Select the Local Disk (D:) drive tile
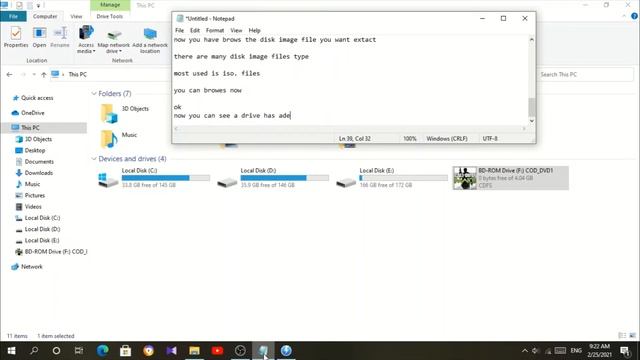Screen dimensions: 640x360 [273, 178]
